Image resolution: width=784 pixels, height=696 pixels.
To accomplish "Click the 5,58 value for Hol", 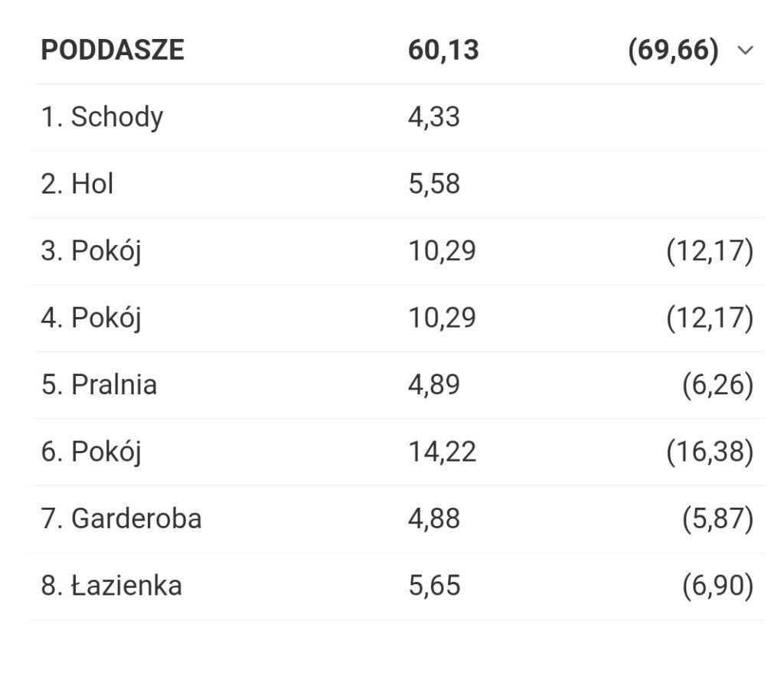I will click(x=433, y=185).
